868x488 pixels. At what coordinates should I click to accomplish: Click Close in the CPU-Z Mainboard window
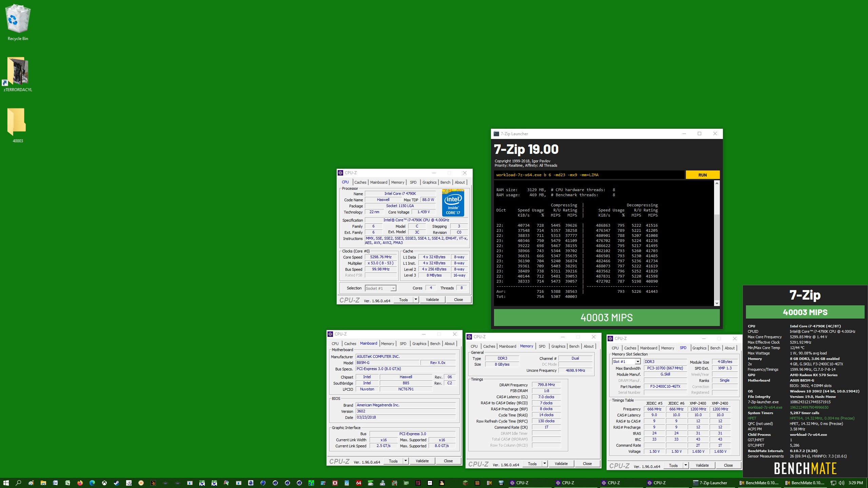448,461
